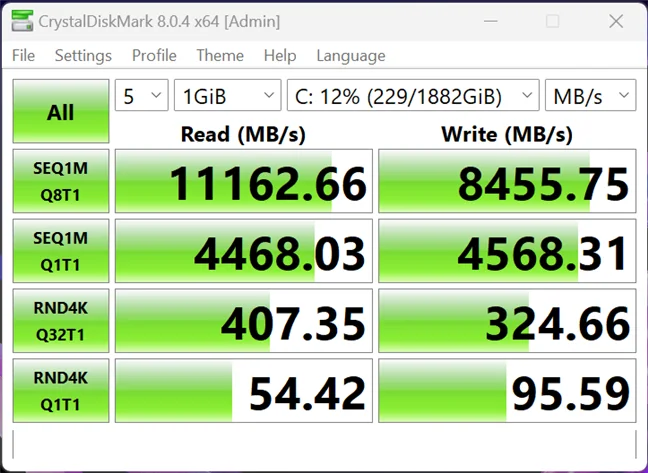
Task: Open the Language menu
Action: click(351, 55)
